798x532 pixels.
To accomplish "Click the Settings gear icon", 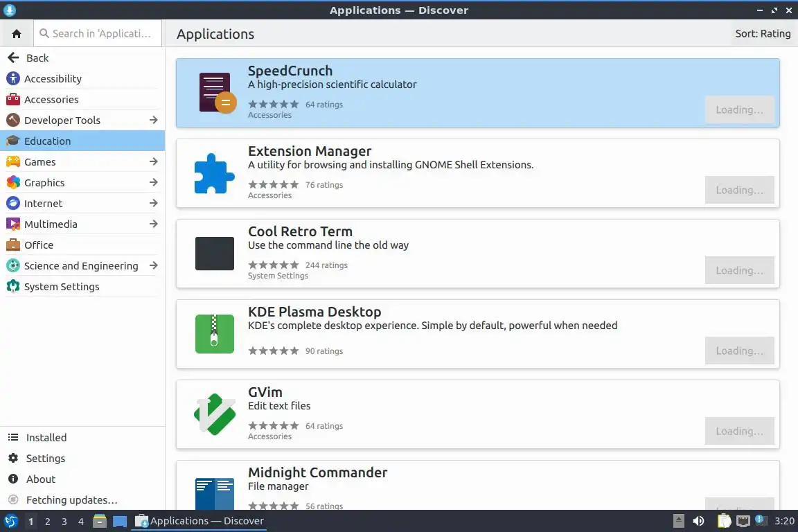I will (13, 458).
